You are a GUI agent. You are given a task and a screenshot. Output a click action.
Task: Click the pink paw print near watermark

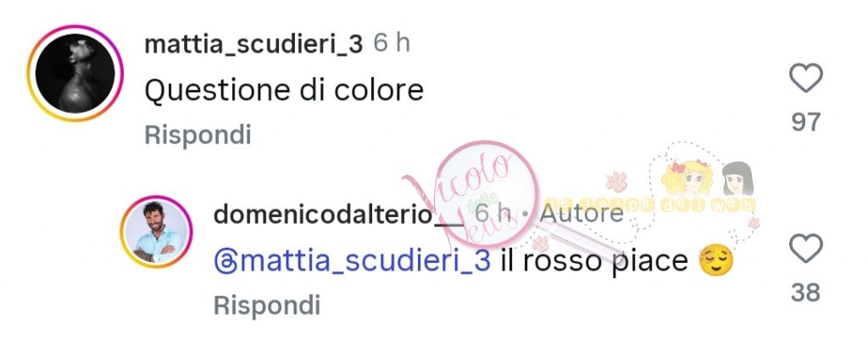click(616, 182)
